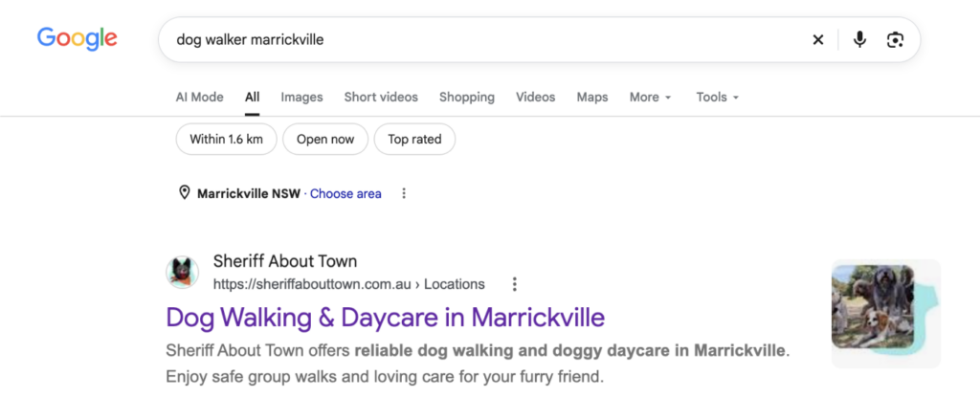
Task: Click the Google logo
Action: click(x=77, y=39)
